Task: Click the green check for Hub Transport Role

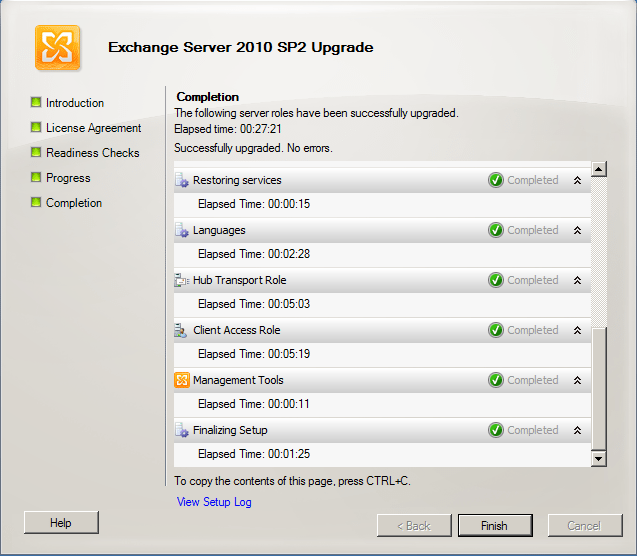Action: pyautogui.click(x=496, y=280)
